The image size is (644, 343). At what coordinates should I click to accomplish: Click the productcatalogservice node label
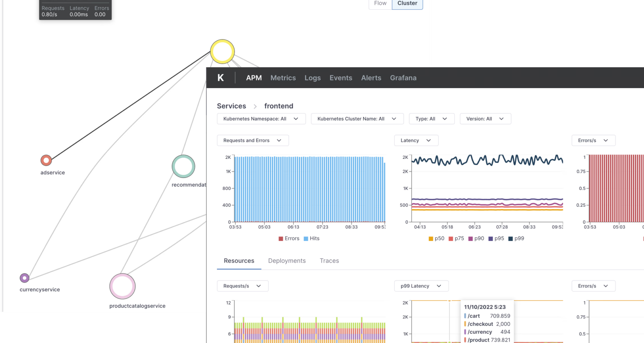137,306
